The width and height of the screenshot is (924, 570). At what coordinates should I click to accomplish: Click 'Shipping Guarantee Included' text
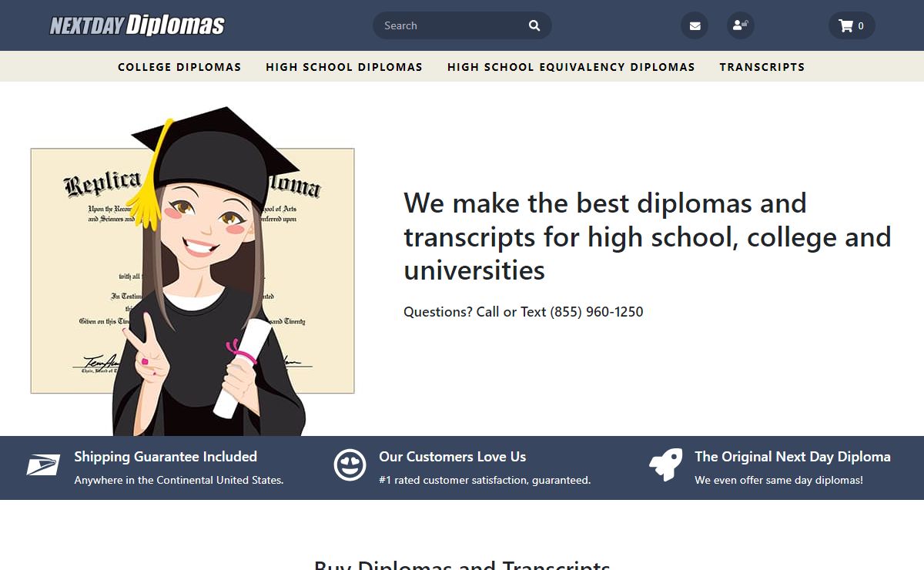[x=166, y=457]
